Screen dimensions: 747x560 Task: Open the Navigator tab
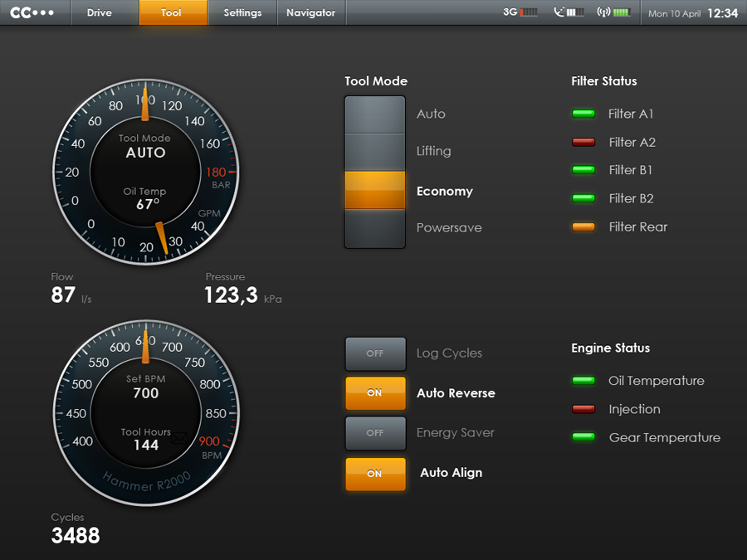click(310, 12)
